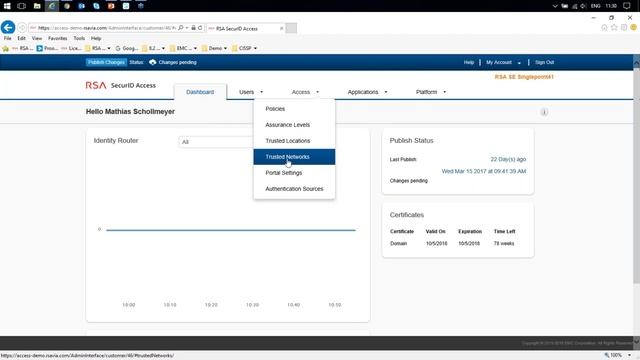Click the Publish Changes button
This screenshot has height=360, width=640.
[106, 62]
